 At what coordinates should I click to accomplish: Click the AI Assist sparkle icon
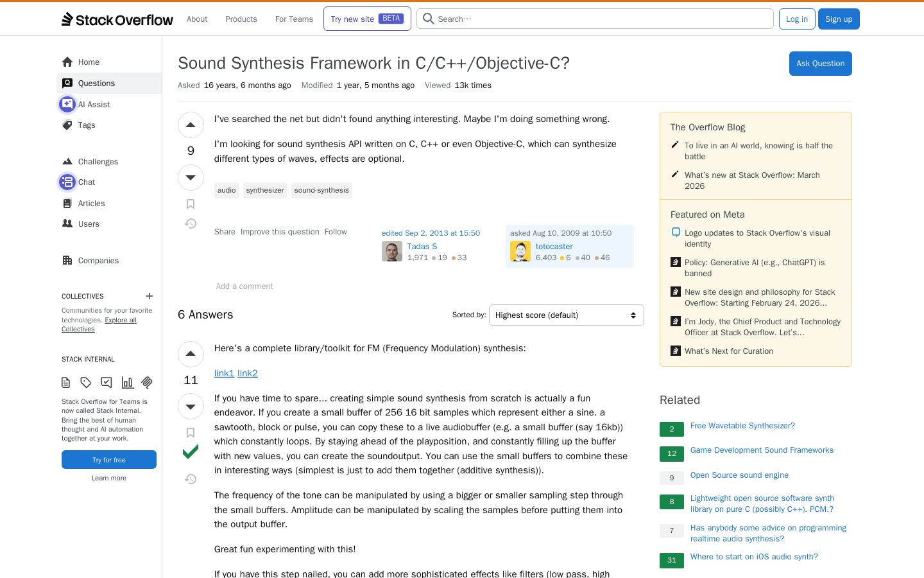[x=67, y=104]
